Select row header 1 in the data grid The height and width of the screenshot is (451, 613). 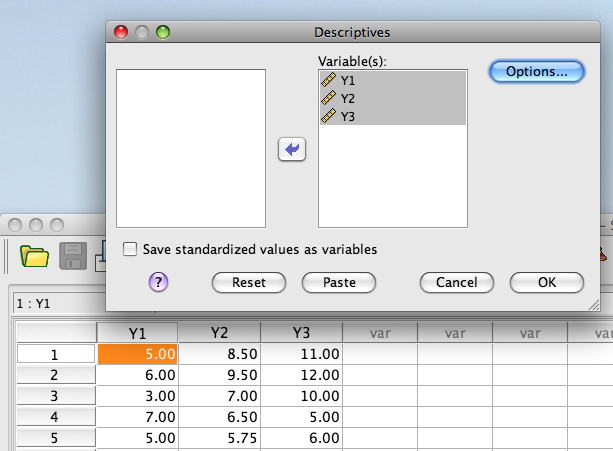tap(56, 354)
